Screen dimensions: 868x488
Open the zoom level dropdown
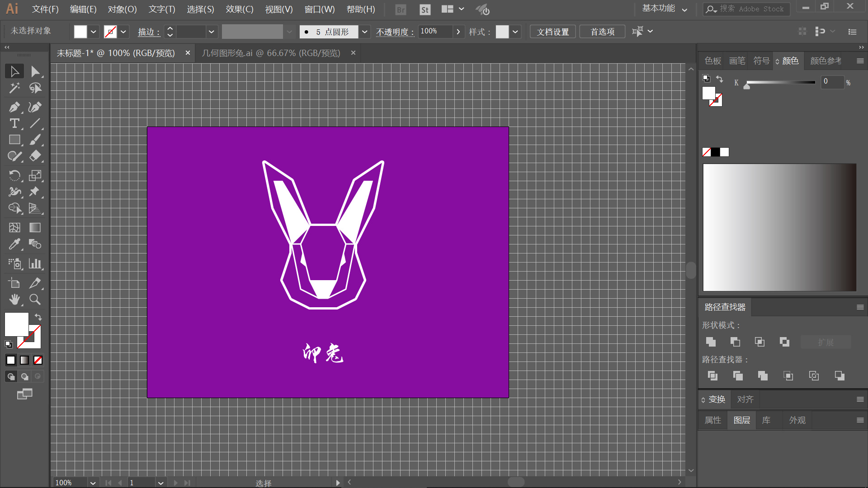pos(93,483)
